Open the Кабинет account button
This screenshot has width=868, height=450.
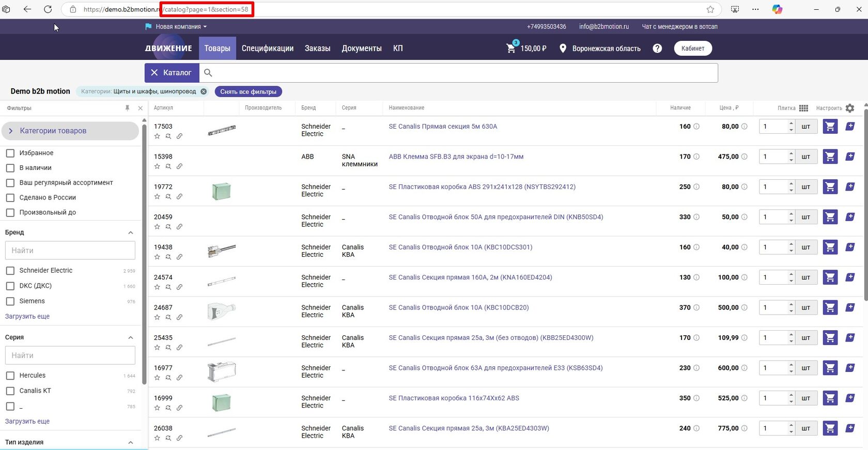tap(693, 48)
